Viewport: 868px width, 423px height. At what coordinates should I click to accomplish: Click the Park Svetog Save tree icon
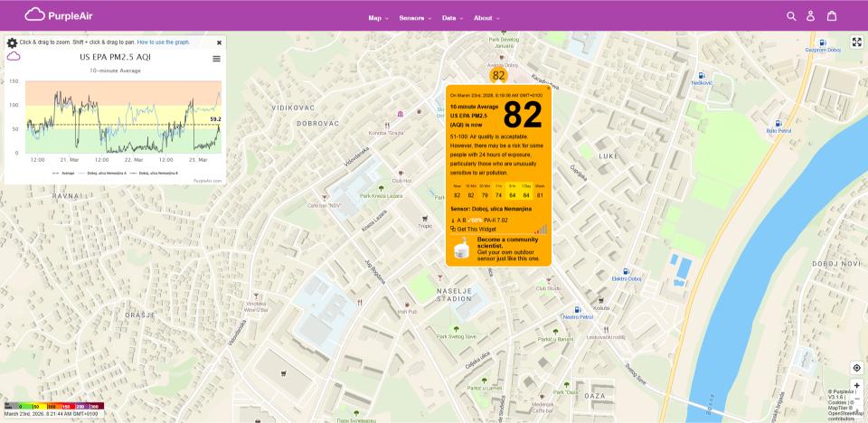456,329
